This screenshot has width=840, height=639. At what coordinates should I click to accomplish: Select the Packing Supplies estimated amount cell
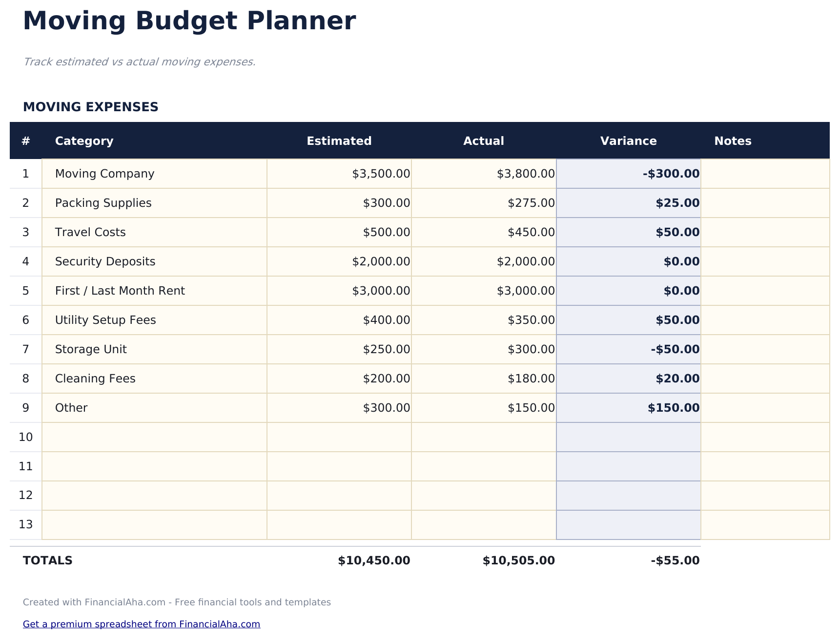[x=339, y=203]
